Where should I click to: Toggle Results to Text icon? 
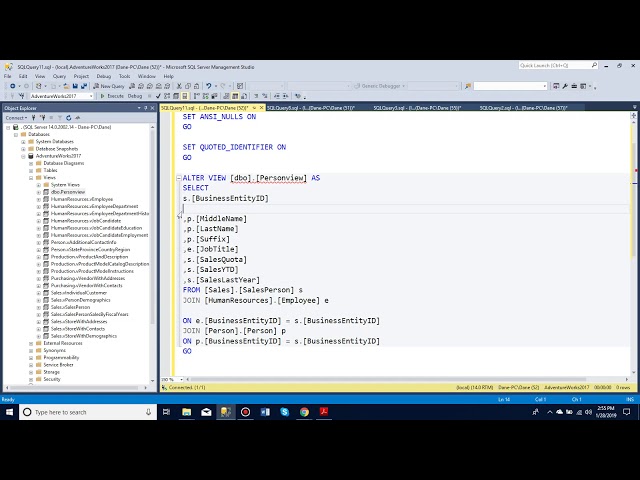[226, 96]
